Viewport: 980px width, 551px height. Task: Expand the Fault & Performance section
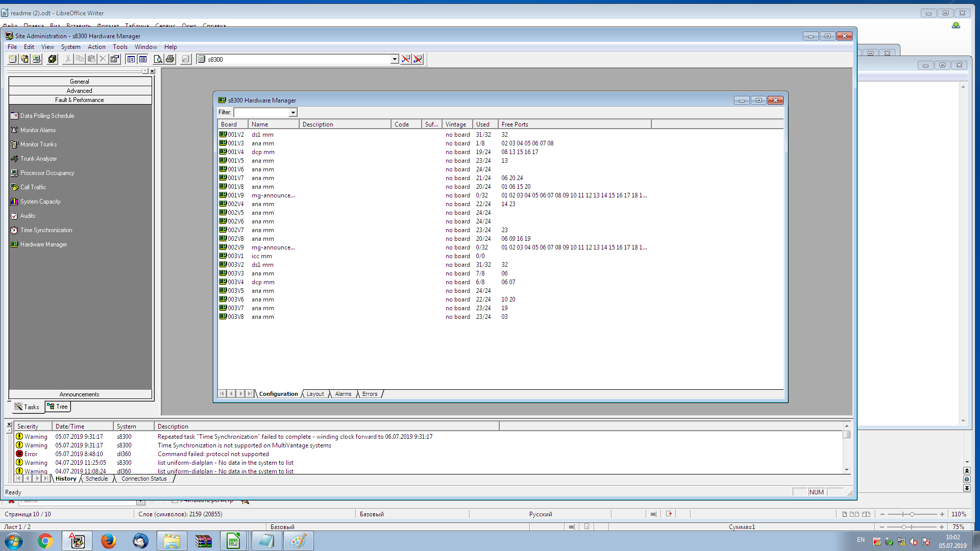pyautogui.click(x=79, y=99)
